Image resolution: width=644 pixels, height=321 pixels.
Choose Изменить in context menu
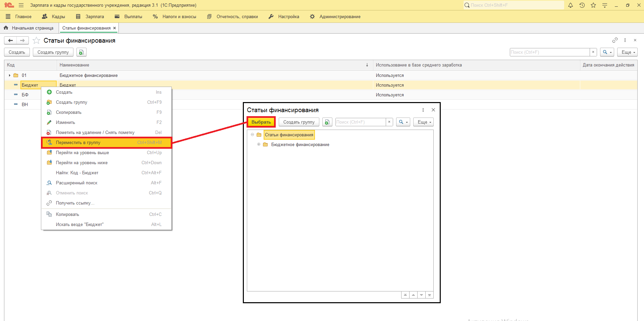click(x=107, y=122)
